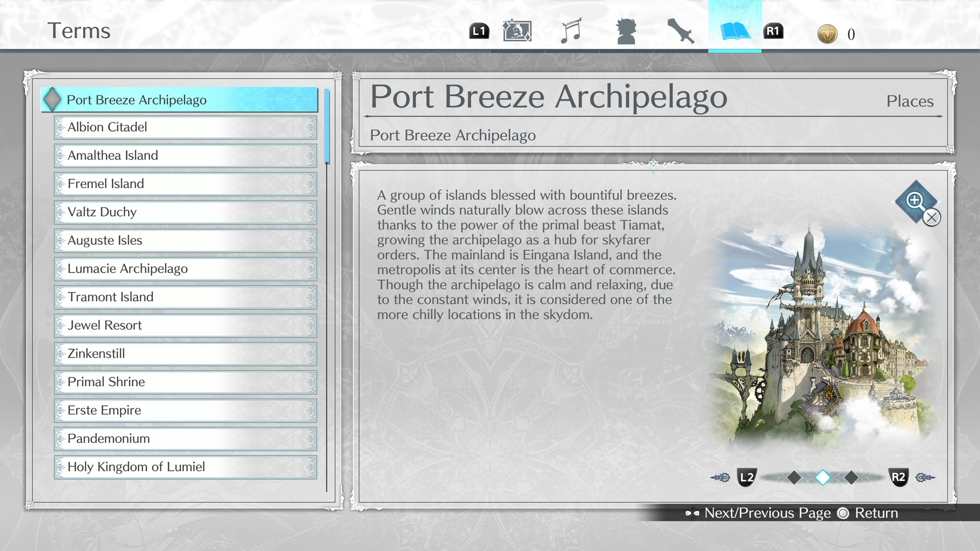The height and width of the screenshot is (551, 980).
Task: Click the terms list scrollbar
Action: (x=327, y=127)
